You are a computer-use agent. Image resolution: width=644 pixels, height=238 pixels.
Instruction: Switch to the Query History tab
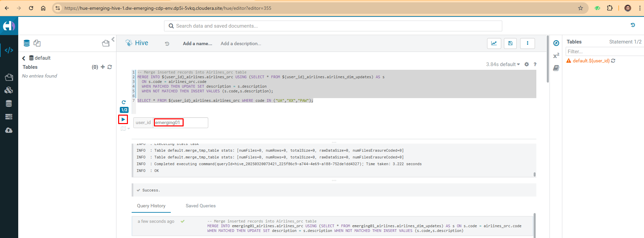click(151, 206)
